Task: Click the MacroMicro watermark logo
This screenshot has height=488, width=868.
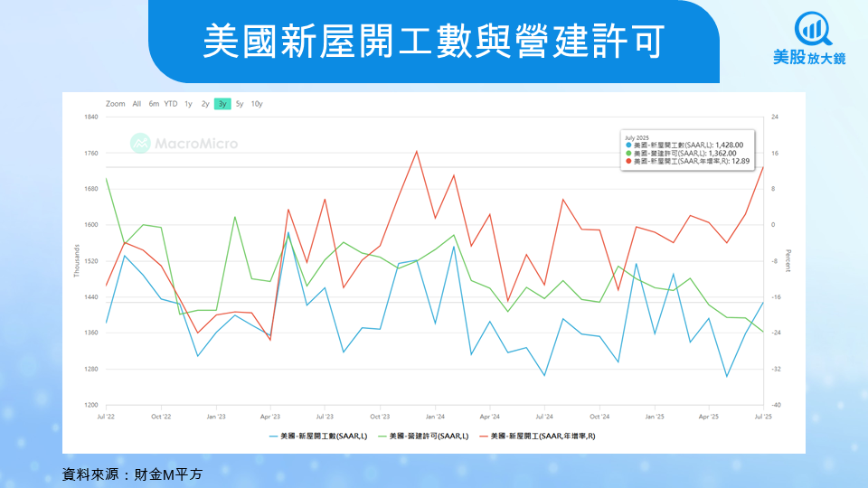Action: [x=184, y=143]
